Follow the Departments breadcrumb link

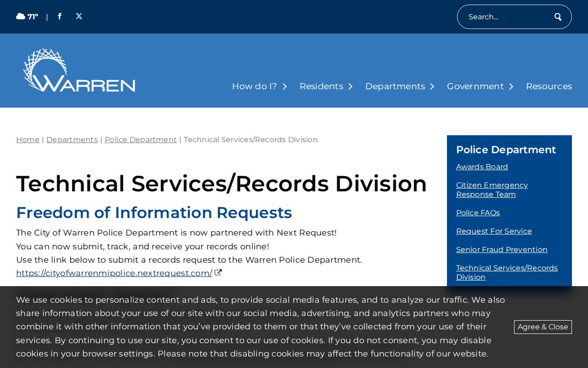[72, 140]
